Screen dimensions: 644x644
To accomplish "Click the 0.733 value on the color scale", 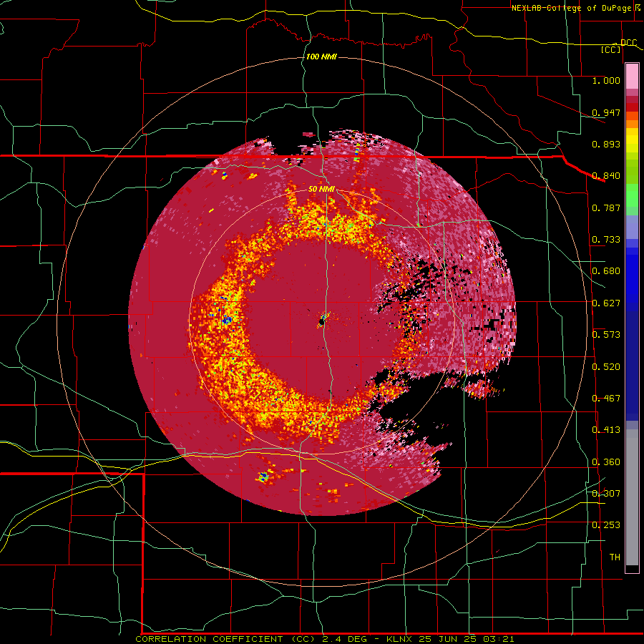I will 606,240.
